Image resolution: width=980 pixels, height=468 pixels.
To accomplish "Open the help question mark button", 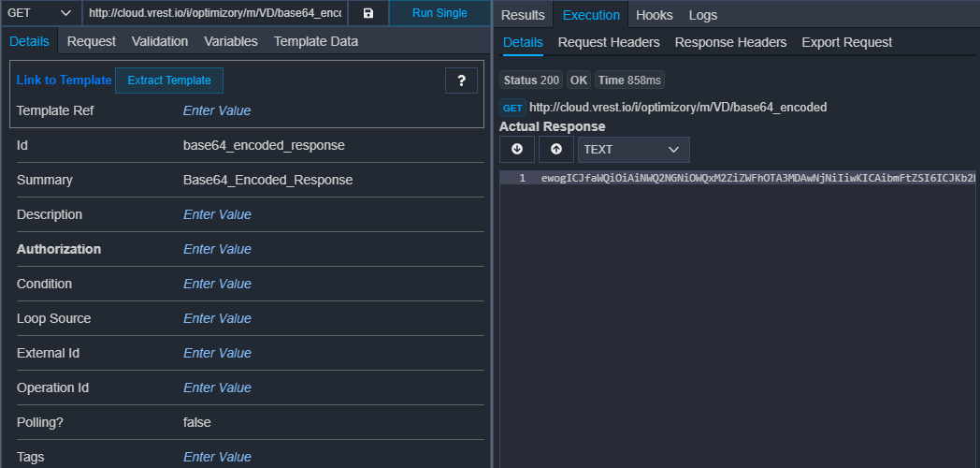I will coord(461,80).
